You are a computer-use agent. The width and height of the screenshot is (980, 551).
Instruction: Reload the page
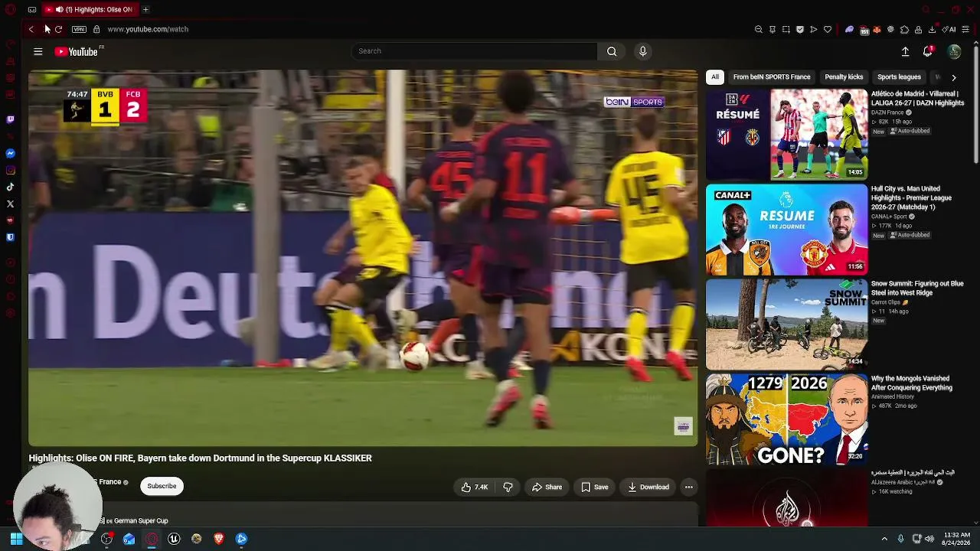point(58,29)
